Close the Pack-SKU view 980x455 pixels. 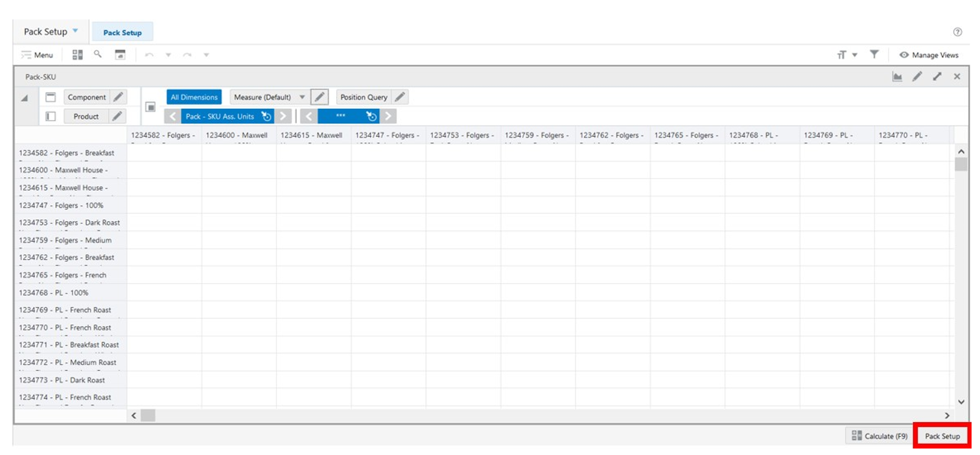click(957, 76)
